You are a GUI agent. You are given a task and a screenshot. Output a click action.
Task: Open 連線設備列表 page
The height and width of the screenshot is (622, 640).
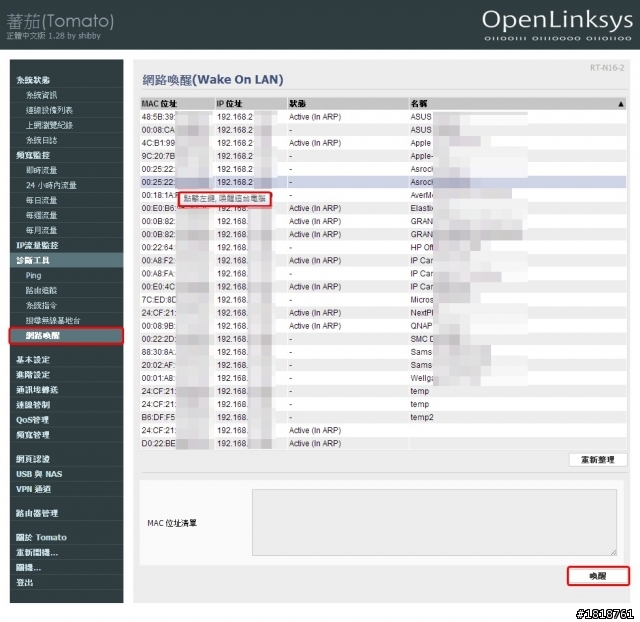[49, 110]
